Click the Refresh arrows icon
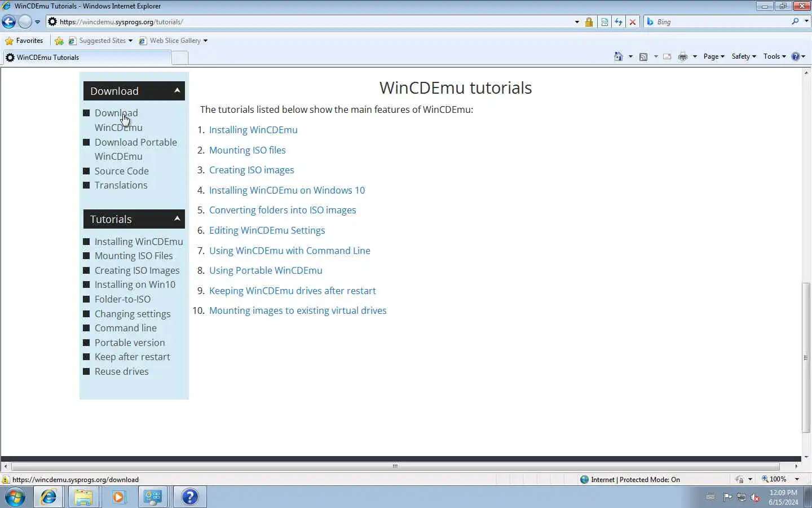 (x=619, y=22)
